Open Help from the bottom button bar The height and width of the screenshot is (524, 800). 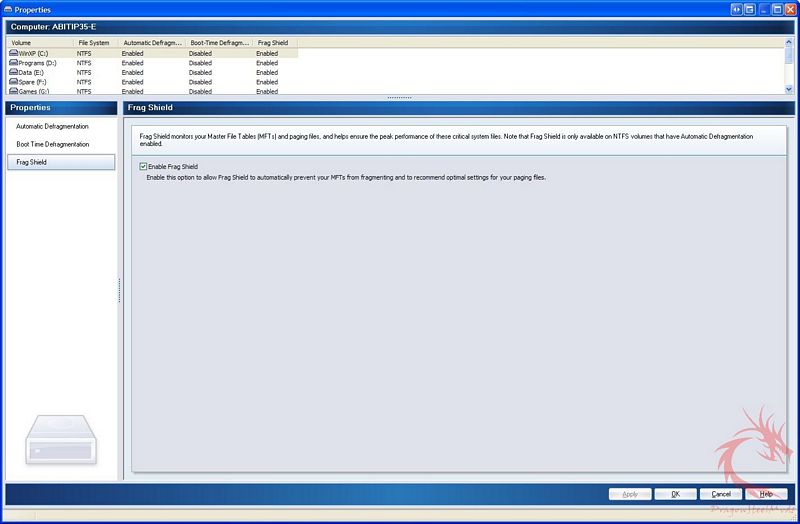click(766, 494)
